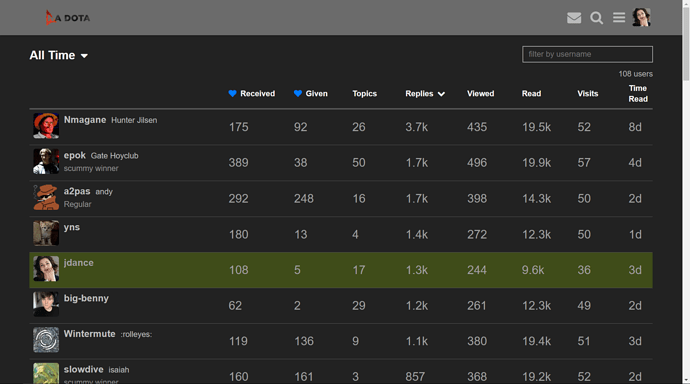Select Nmagane's '19.5k' read value

pos(536,127)
